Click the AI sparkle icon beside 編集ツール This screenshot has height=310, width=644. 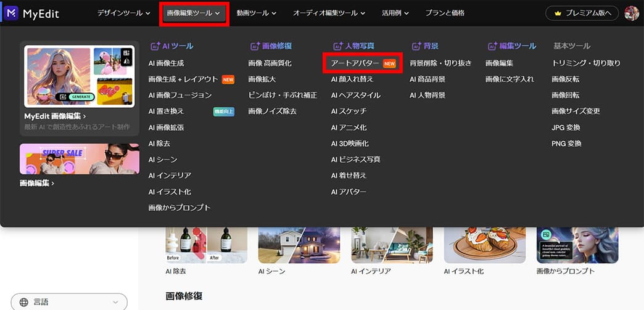pos(492,46)
